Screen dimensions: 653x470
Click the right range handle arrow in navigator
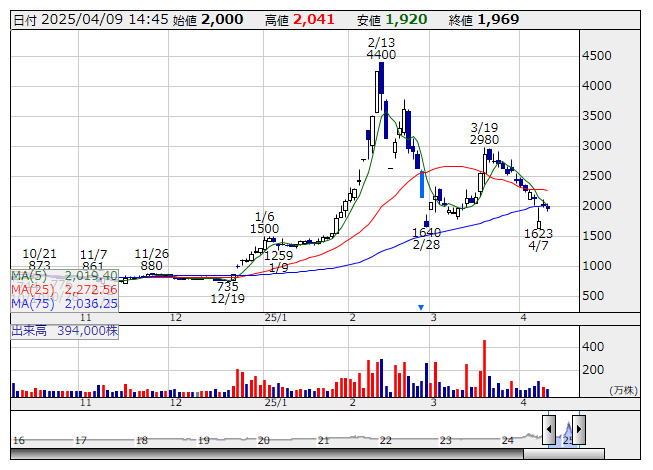[578, 430]
